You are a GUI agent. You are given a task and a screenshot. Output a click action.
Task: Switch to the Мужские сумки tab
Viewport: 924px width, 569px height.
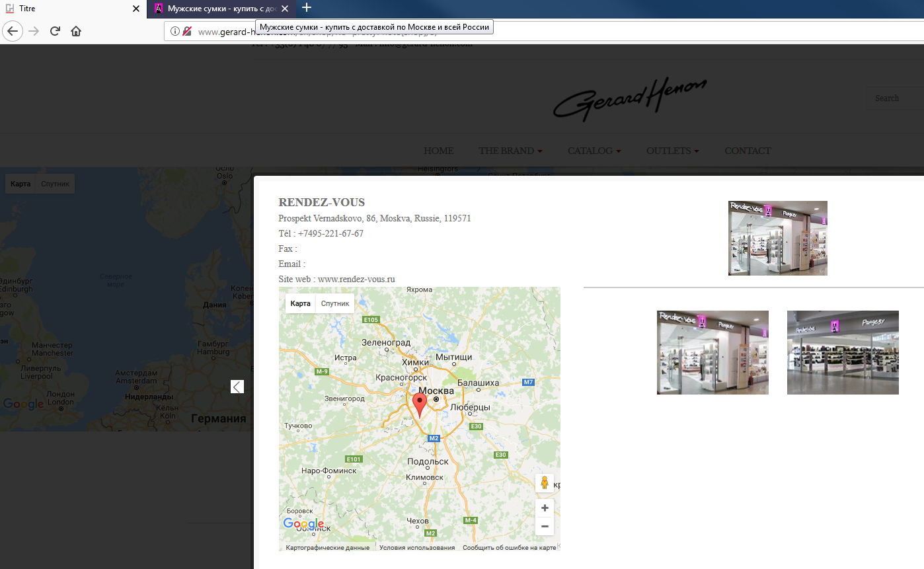click(220, 9)
